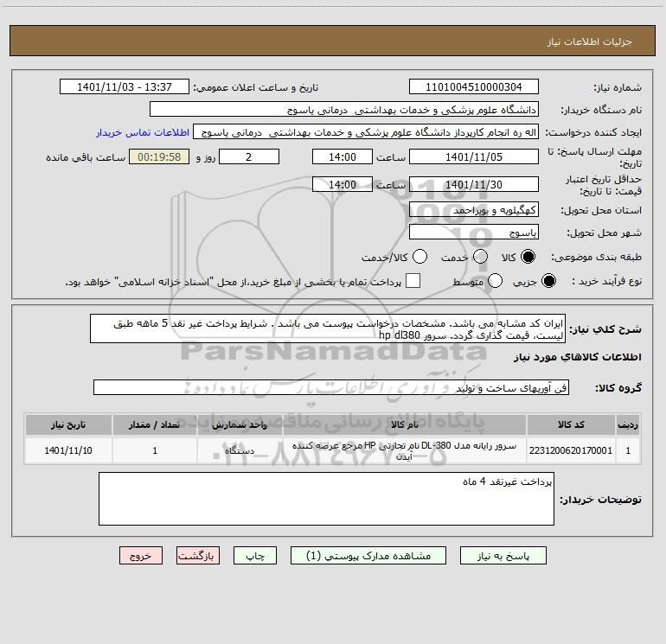Image resolution: width=666 pixels, height=644 pixels.
Task: Click the unit cell دستگاه
Action: pyautogui.click(x=240, y=450)
